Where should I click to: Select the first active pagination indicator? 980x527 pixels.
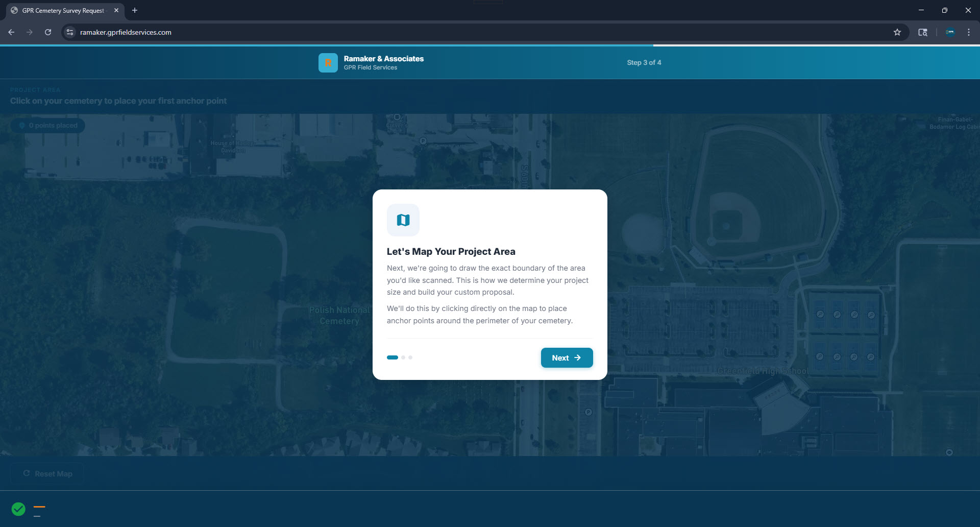[x=392, y=357]
